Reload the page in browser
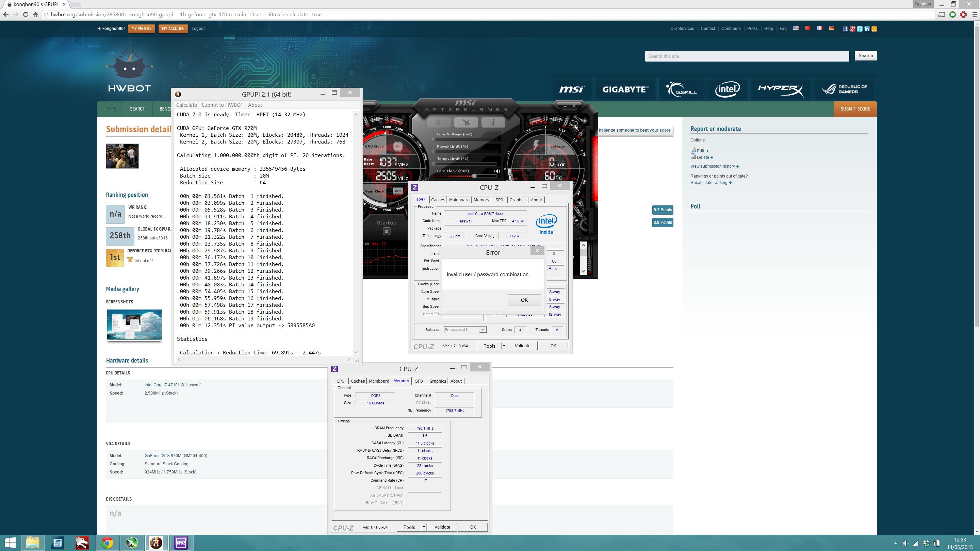Viewport: 980px width, 551px height. point(25,14)
